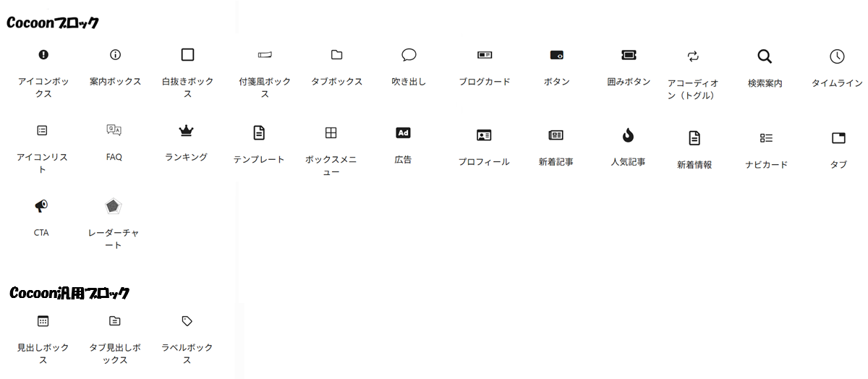Click the タブボックス folder icon
The image size is (868, 379).
click(x=336, y=55)
